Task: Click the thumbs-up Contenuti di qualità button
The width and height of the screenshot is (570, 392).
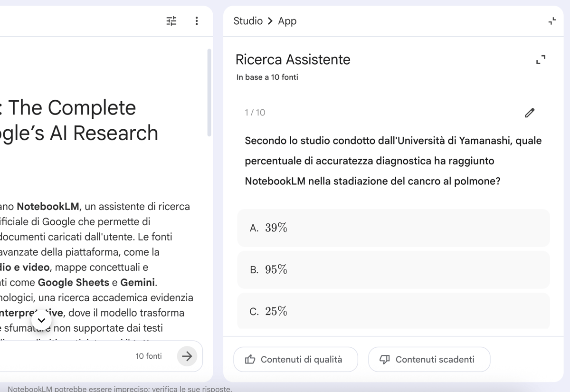Action: [295, 359]
